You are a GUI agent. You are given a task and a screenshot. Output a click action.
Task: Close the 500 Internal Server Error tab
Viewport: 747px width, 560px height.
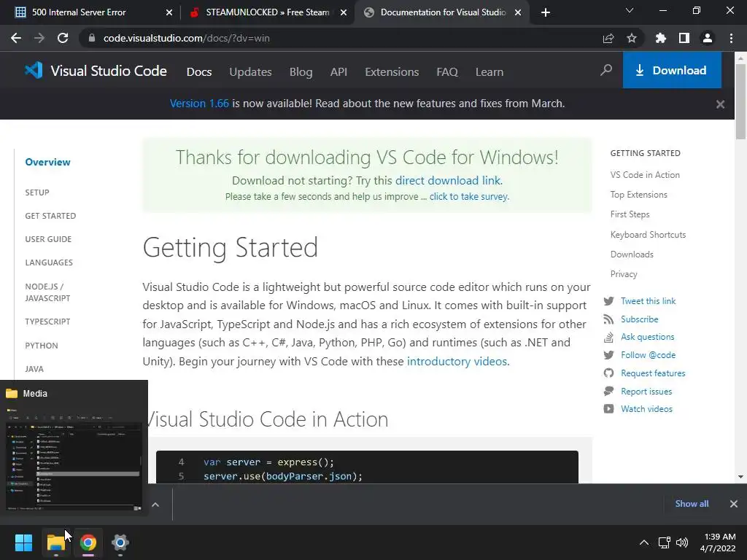coord(169,13)
